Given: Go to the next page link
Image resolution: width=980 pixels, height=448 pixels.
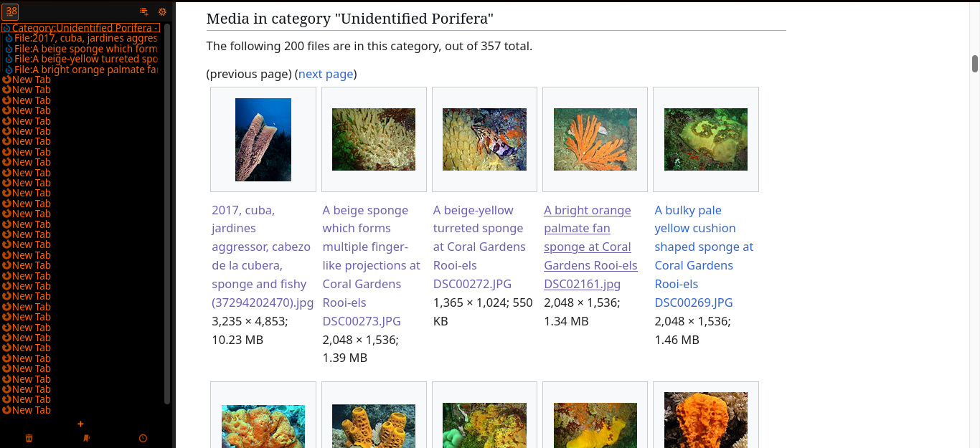Looking at the screenshot, I should 326,74.
